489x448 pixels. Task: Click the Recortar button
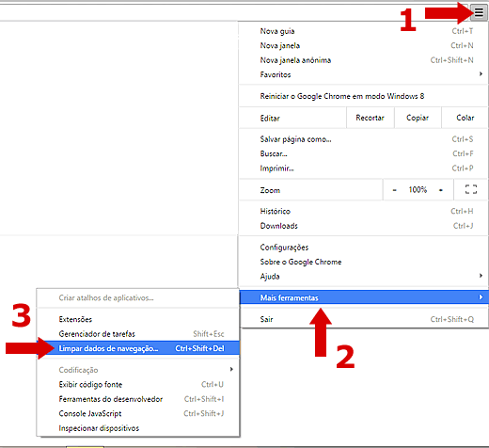pyautogui.click(x=371, y=118)
